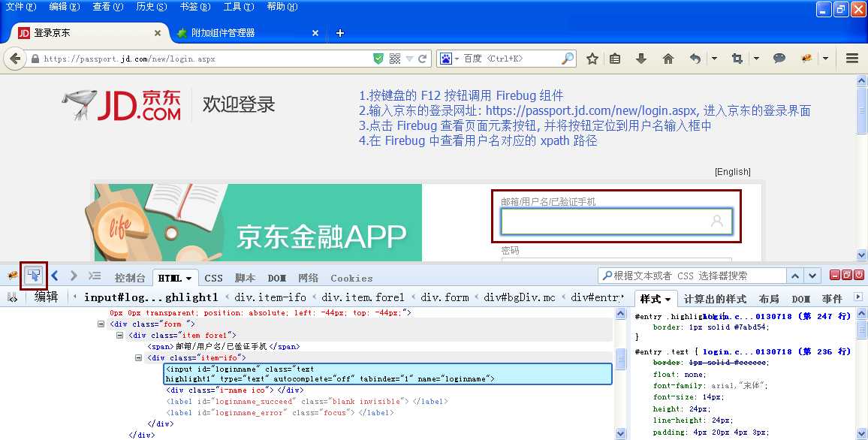Click the undo curved arrow toolbar icon
This screenshot has width=868, height=440.
click(695, 59)
